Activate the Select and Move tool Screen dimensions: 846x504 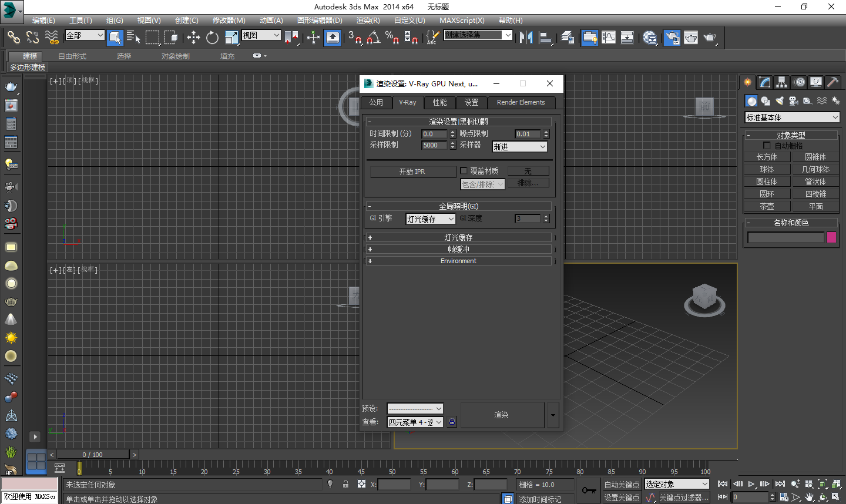pos(193,38)
